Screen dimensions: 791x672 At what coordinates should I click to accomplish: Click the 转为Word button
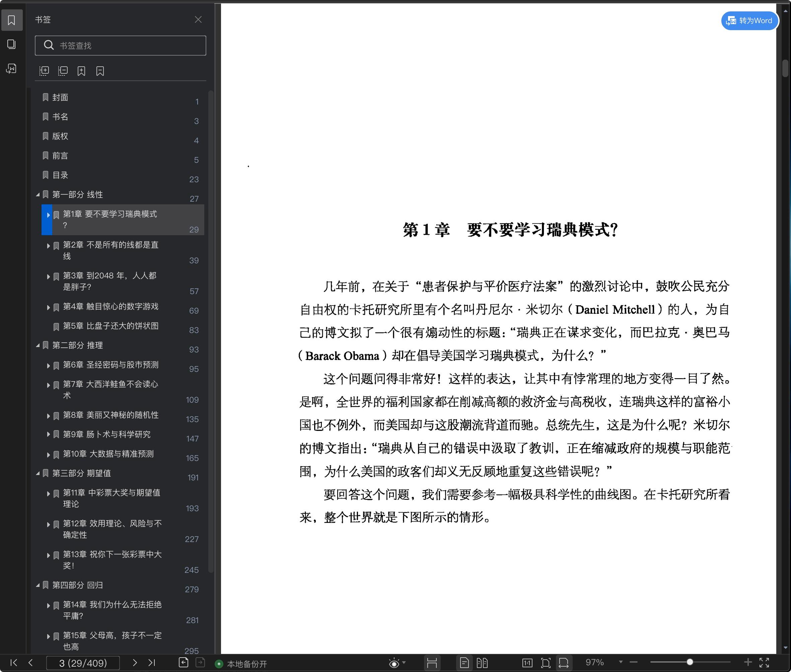[x=749, y=20]
